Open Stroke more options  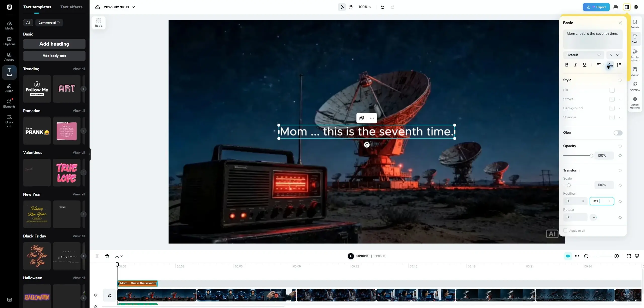click(x=620, y=99)
